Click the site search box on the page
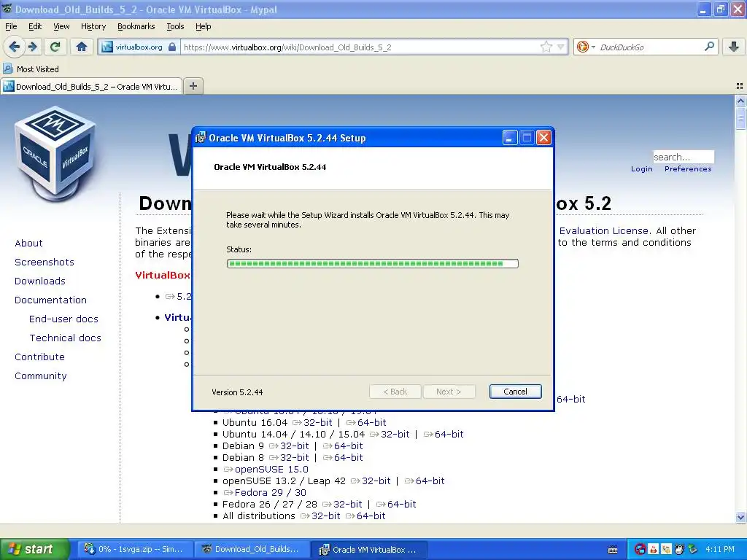The height and width of the screenshot is (560, 747). 683,157
